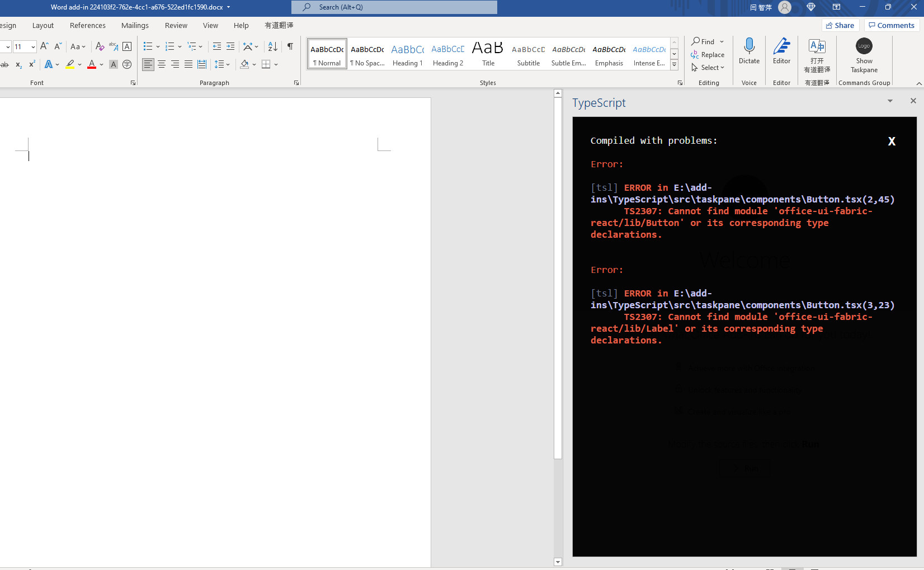Click Show Taskpane in Commands Group

(x=864, y=58)
